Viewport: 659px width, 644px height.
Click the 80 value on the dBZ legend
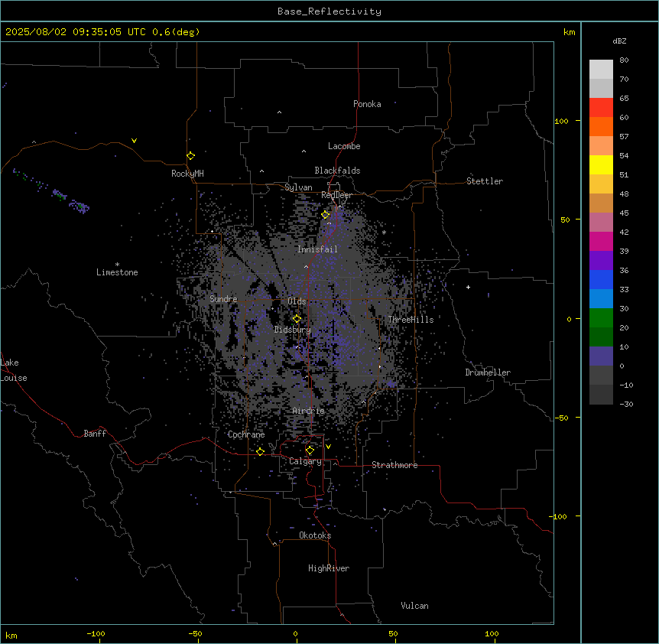624,60
